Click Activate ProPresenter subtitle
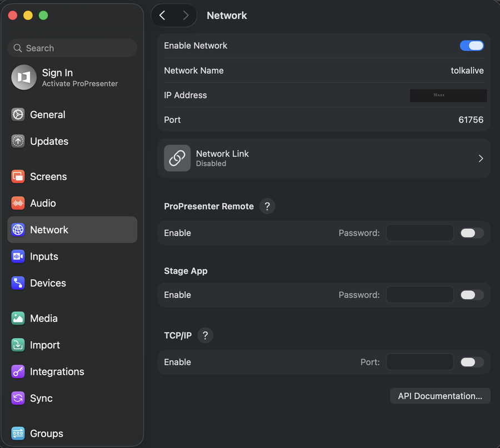Viewport: 500px width, 448px height. [79, 83]
